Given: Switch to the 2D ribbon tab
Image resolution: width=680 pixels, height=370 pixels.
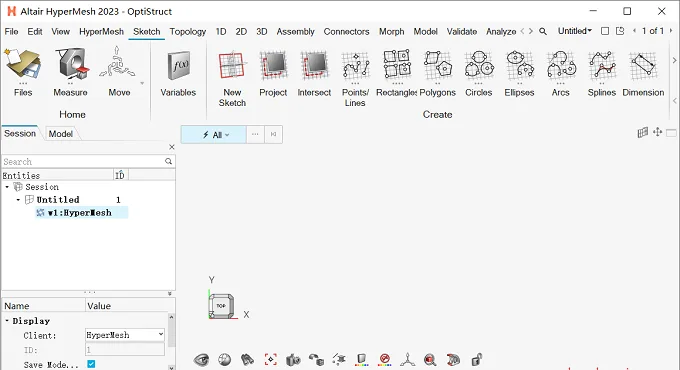Looking at the screenshot, I should point(241,32).
